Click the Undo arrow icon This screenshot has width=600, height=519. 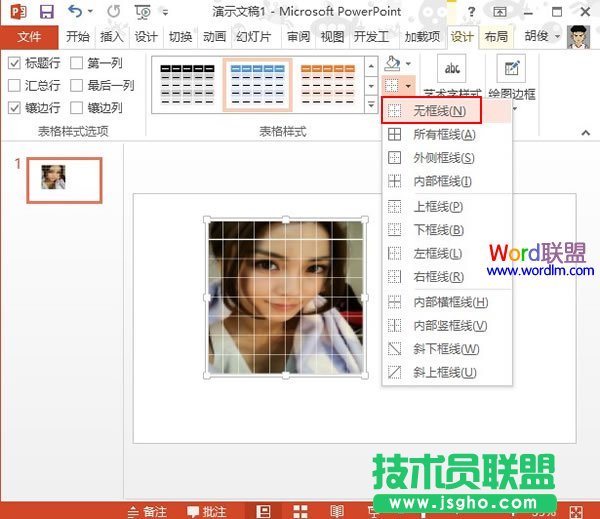[75, 11]
